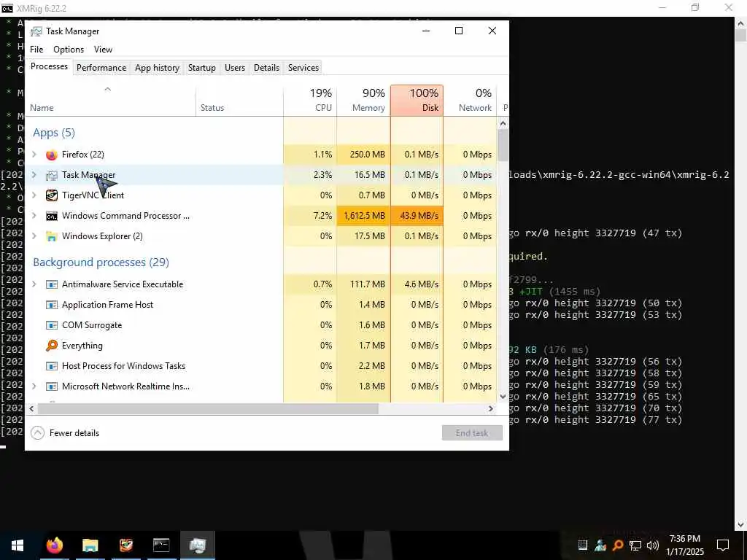
Task: Expand the Antimalware Service Executable entry
Action: 34,284
